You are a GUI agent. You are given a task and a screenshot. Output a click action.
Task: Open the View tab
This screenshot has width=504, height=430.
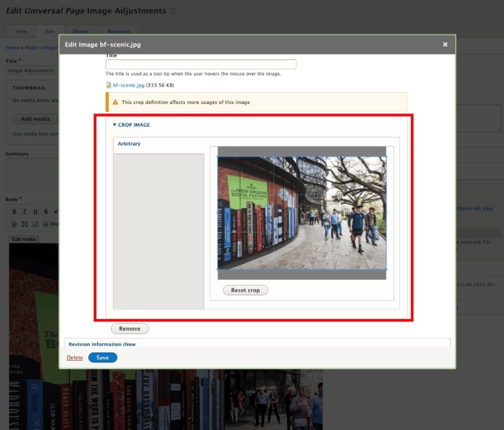21,31
